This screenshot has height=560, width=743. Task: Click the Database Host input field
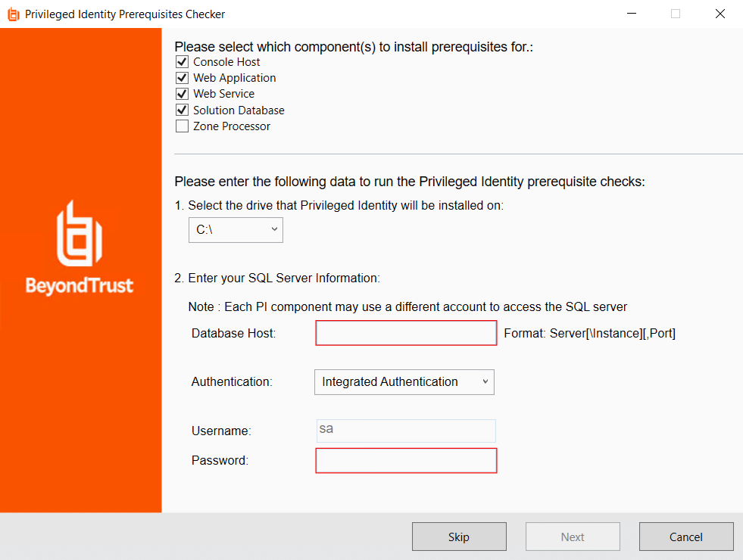406,333
